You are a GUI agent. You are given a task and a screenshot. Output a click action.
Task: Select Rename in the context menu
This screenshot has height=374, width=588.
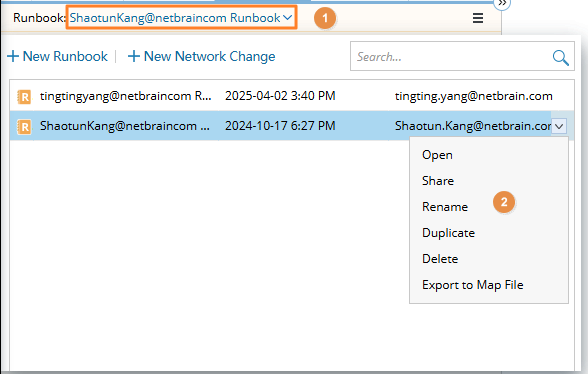tap(445, 207)
